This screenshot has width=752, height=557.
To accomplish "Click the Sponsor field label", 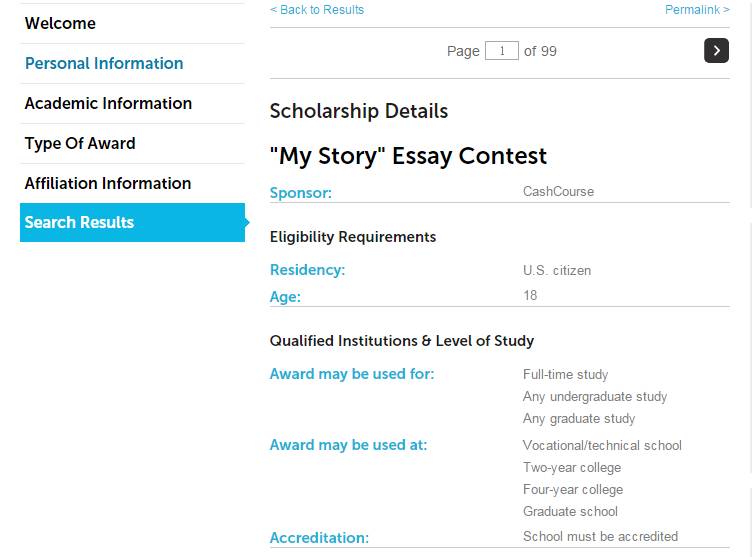I will (301, 192).
